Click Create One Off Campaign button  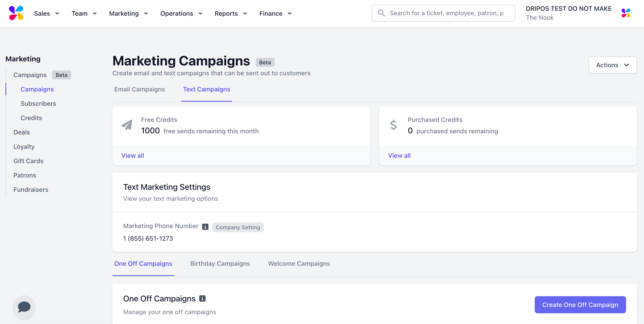[x=580, y=305]
